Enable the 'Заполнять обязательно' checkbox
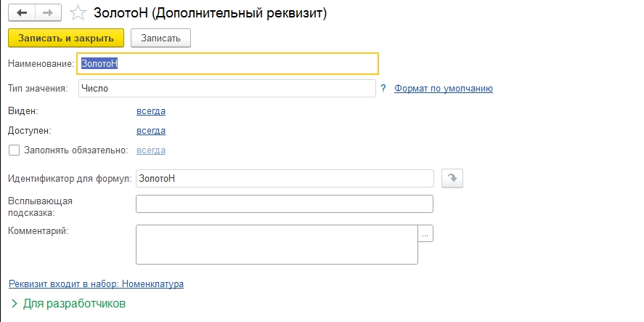 click(x=14, y=150)
